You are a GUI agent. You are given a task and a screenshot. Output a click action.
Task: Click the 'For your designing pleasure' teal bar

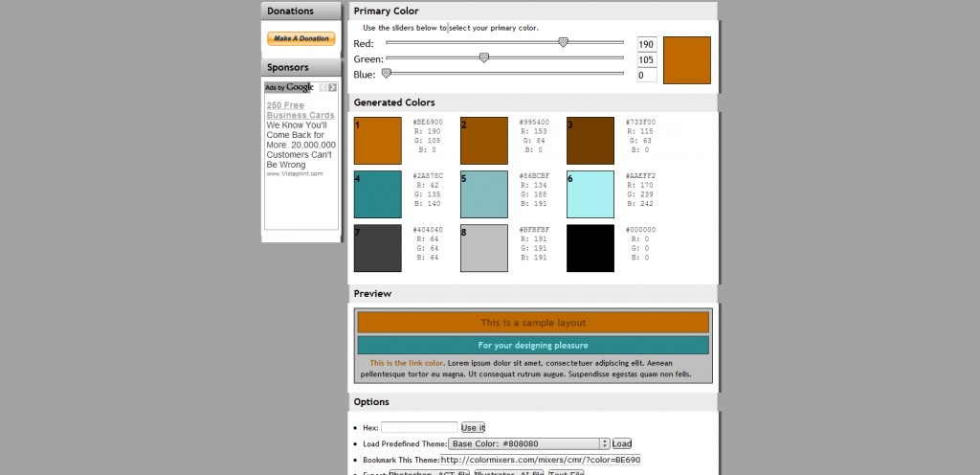(533, 345)
